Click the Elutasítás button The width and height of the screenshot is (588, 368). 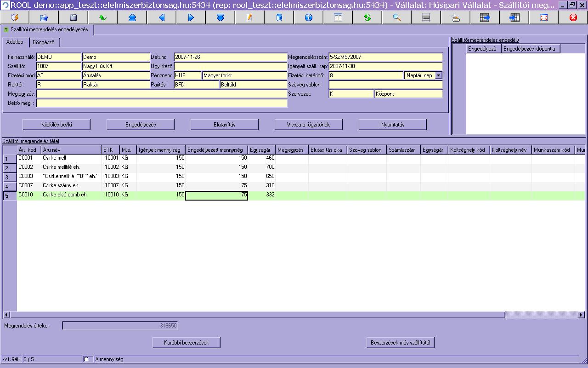(x=225, y=125)
